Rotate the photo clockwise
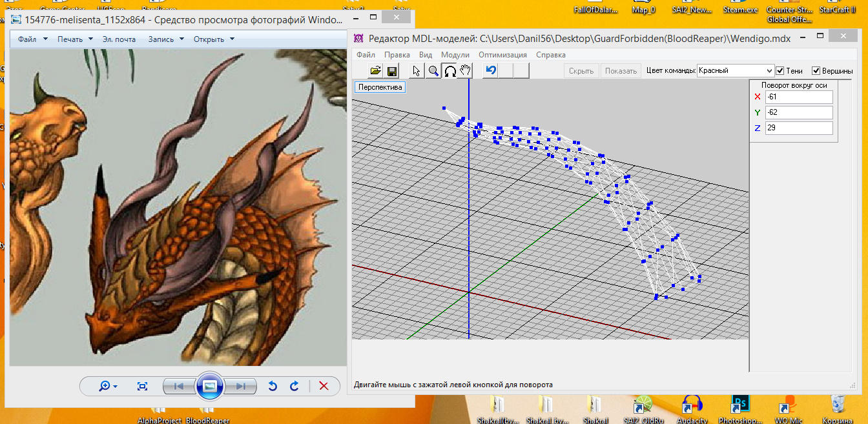 pos(294,386)
